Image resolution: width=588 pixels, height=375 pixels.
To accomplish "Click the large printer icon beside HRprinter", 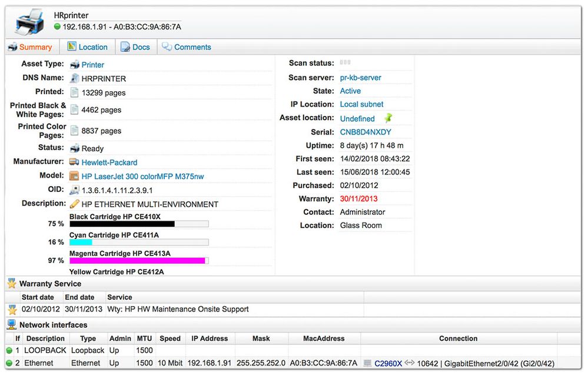I will [29, 22].
